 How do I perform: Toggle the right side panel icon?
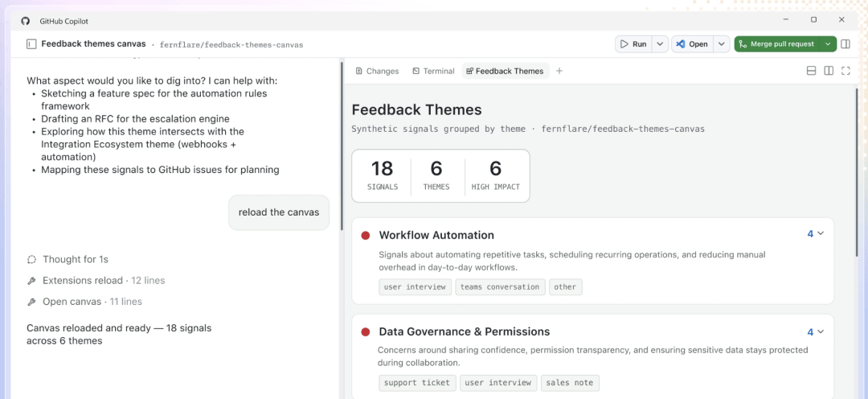pos(845,43)
